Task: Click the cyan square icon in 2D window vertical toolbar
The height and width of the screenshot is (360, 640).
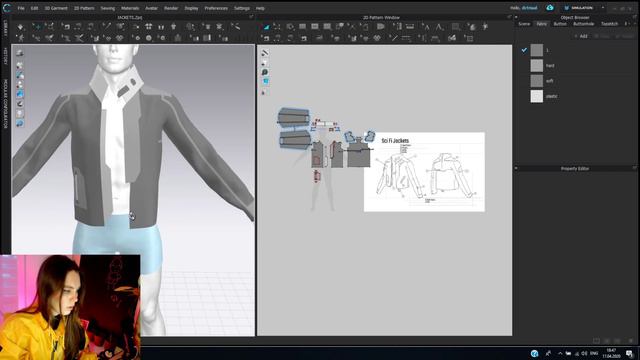Action: (265, 81)
